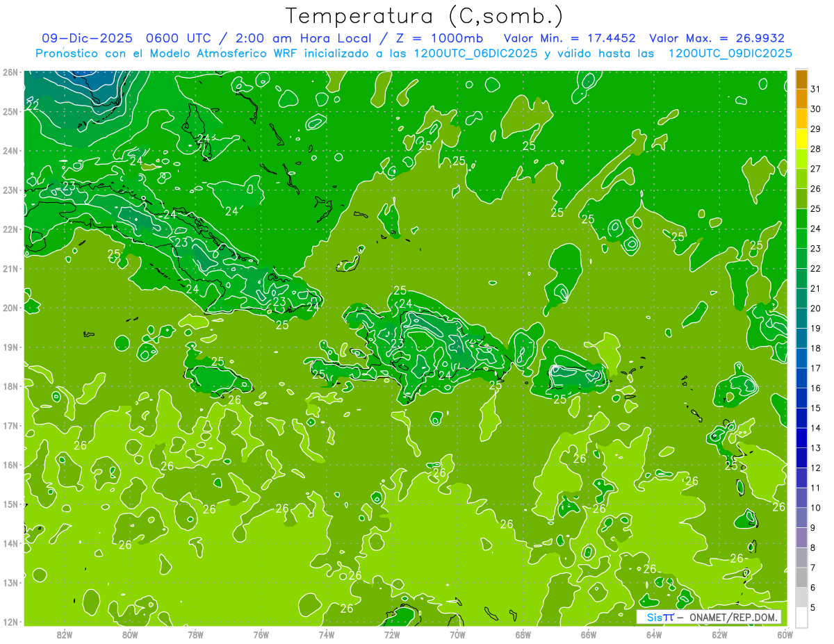Click legend value "13" on the colorbar
The height and width of the screenshot is (644, 834).
pos(816,448)
